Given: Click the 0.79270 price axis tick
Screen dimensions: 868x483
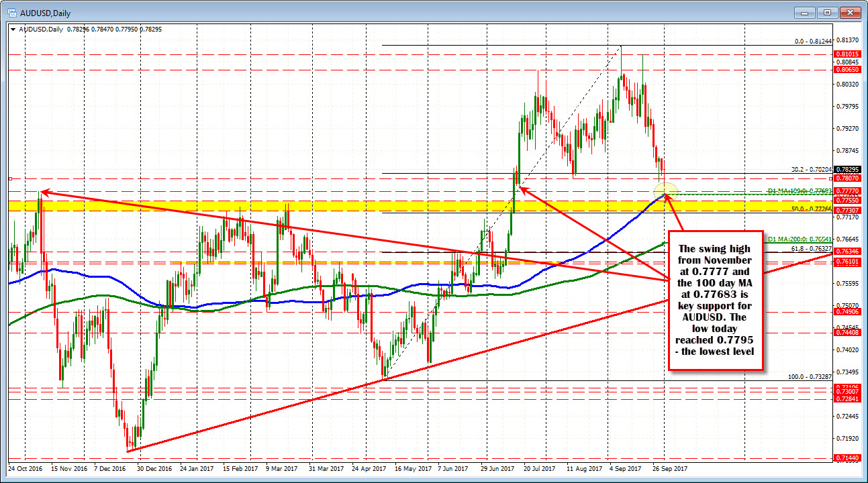Looking at the screenshot, I should click(x=846, y=128).
